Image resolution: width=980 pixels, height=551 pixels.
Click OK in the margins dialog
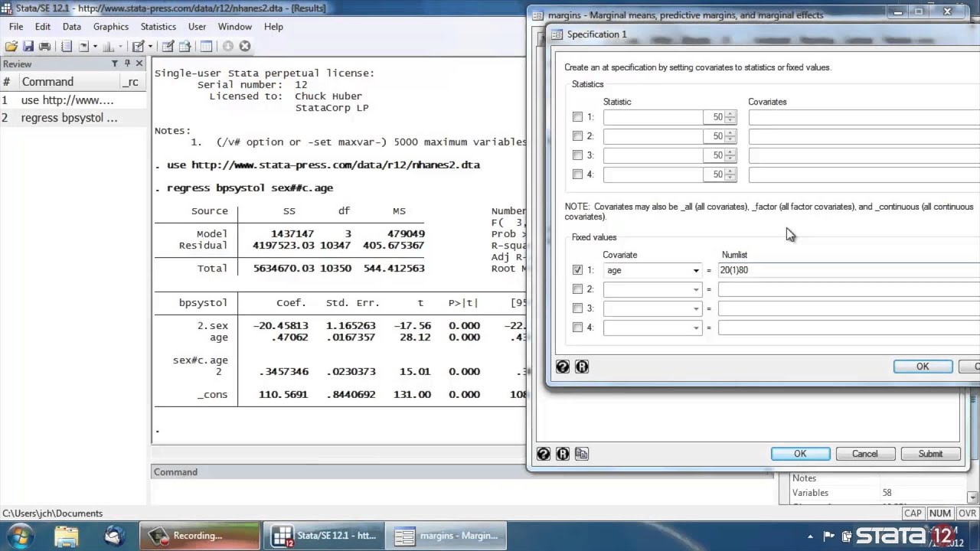tap(800, 453)
